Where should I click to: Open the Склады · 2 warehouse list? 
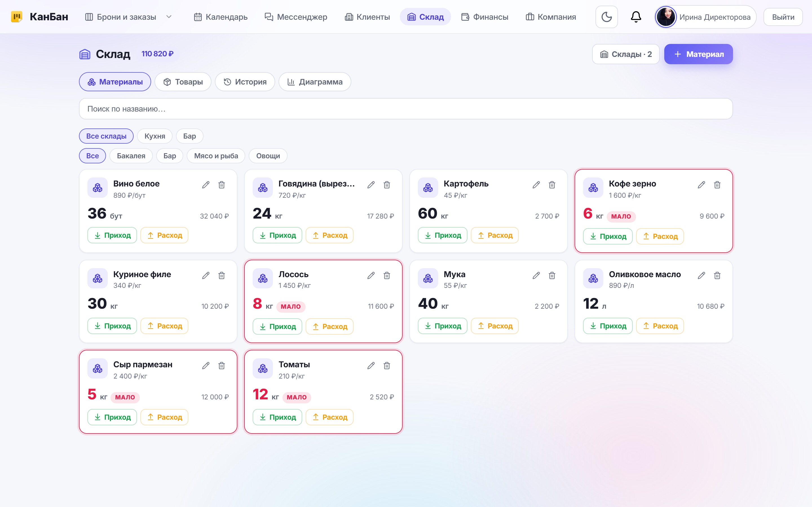pyautogui.click(x=626, y=54)
